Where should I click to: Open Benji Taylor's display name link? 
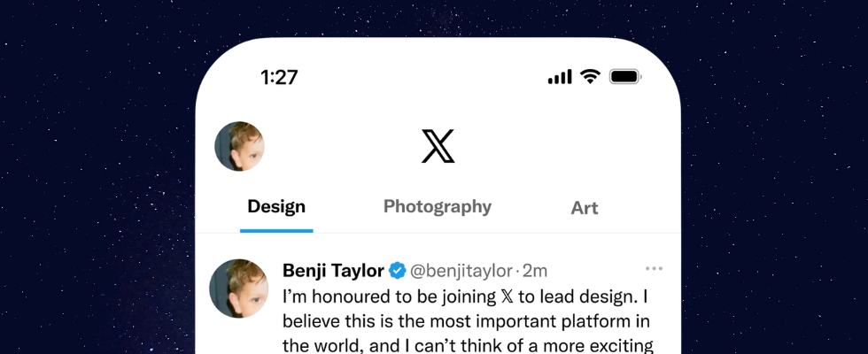(333, 271)
